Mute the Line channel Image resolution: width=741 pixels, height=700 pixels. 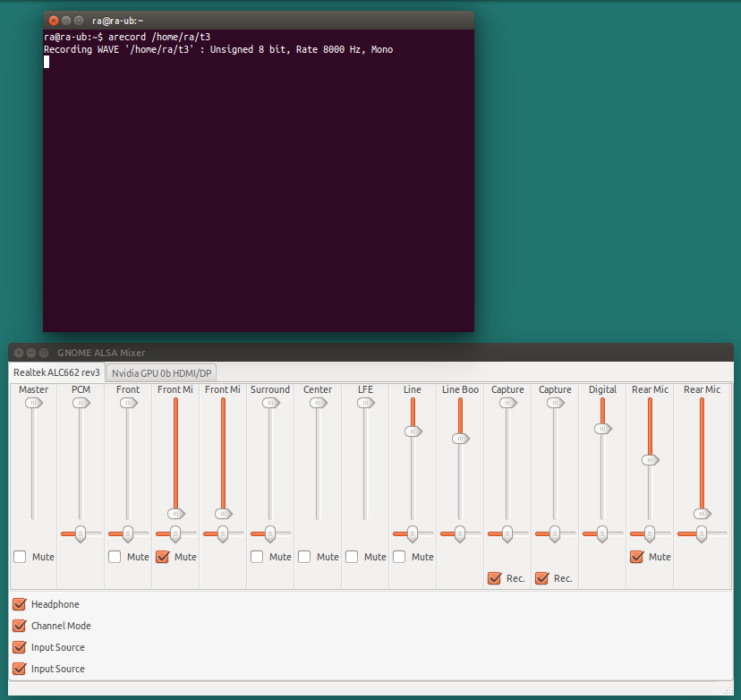click(x=398, y=557)
